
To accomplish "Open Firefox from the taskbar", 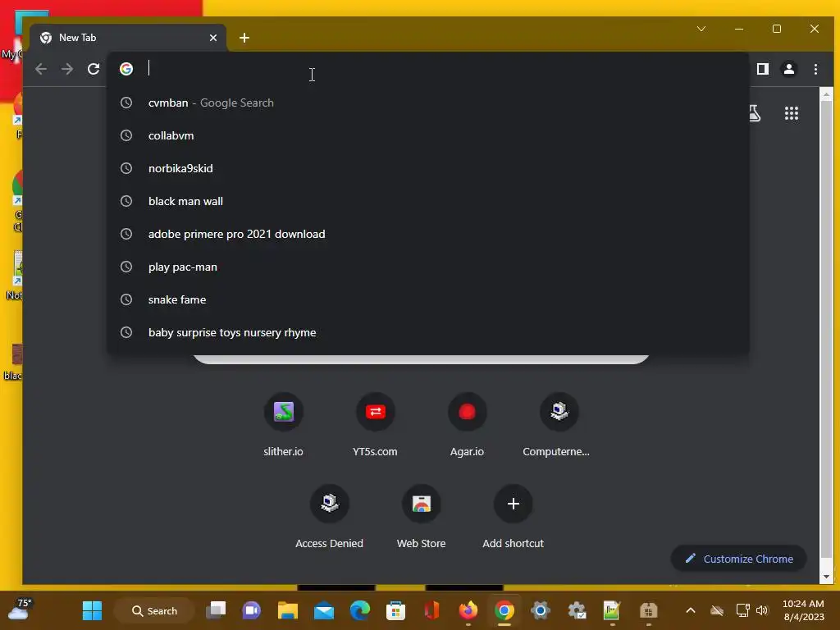I will [468, 610].
